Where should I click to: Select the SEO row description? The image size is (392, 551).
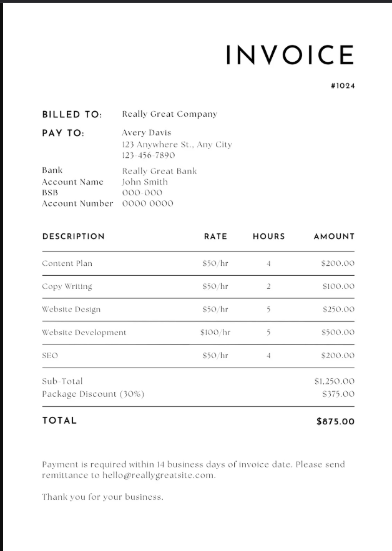pos(50,356)
